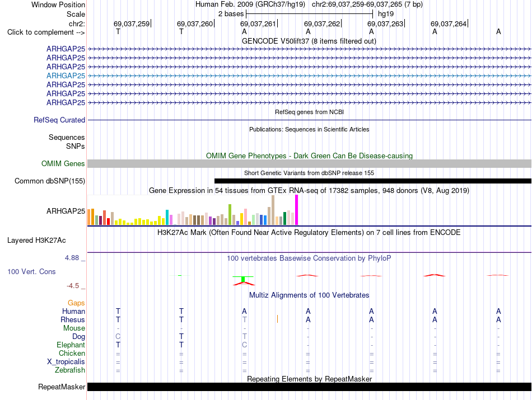Click position label 69,037,263
Viewport: 532px width, 400px height.
(385, 23)
